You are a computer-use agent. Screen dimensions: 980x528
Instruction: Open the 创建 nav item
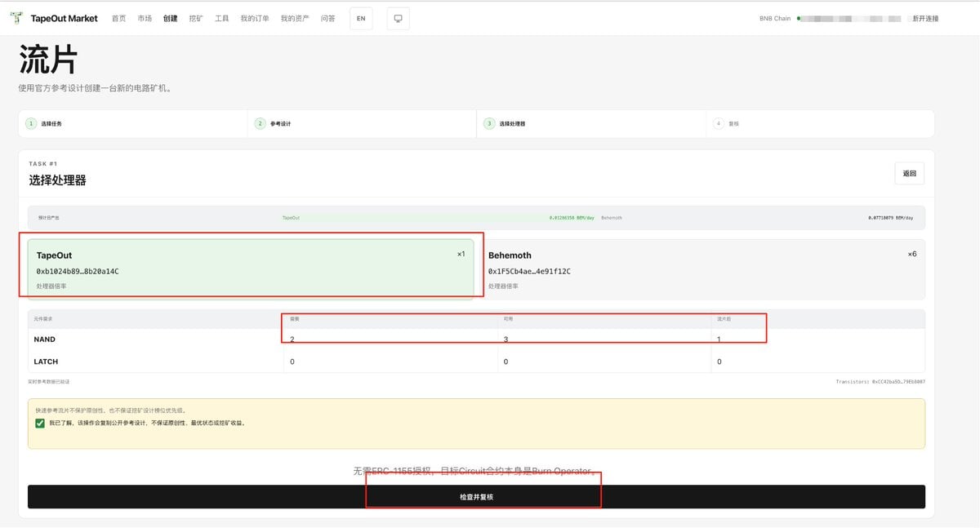[170, 18]
